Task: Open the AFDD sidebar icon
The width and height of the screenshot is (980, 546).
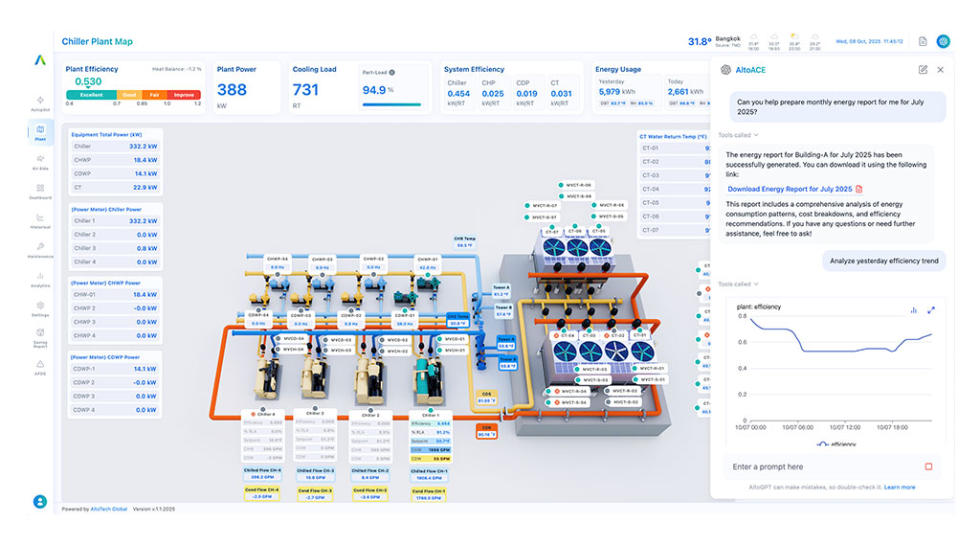Action: [x=39, y=368]
